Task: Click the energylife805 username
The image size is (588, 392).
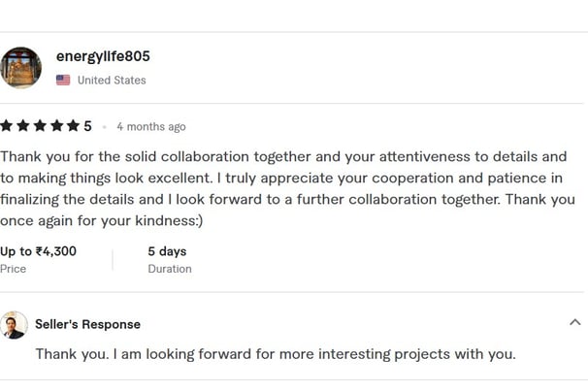Action: 103,56
